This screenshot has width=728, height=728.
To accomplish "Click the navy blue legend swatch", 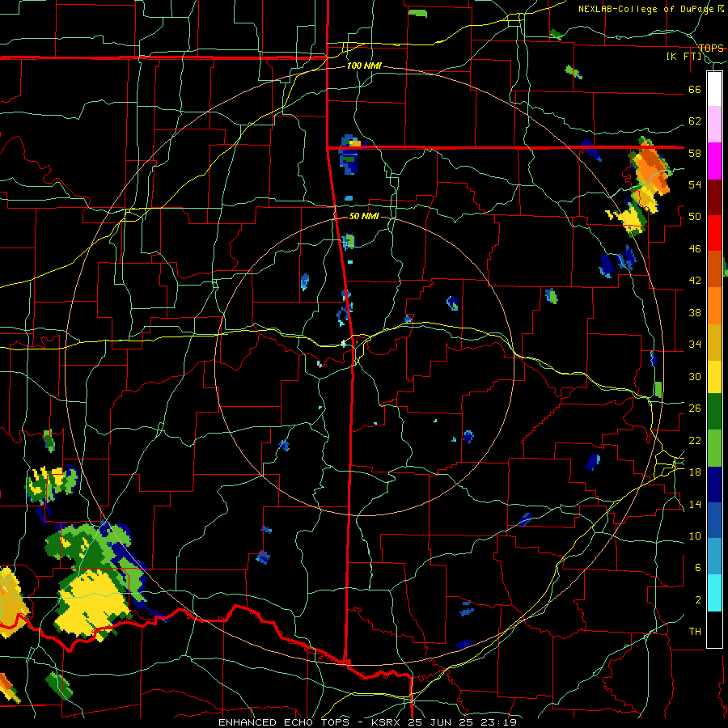I will click(x=714, y=485).
